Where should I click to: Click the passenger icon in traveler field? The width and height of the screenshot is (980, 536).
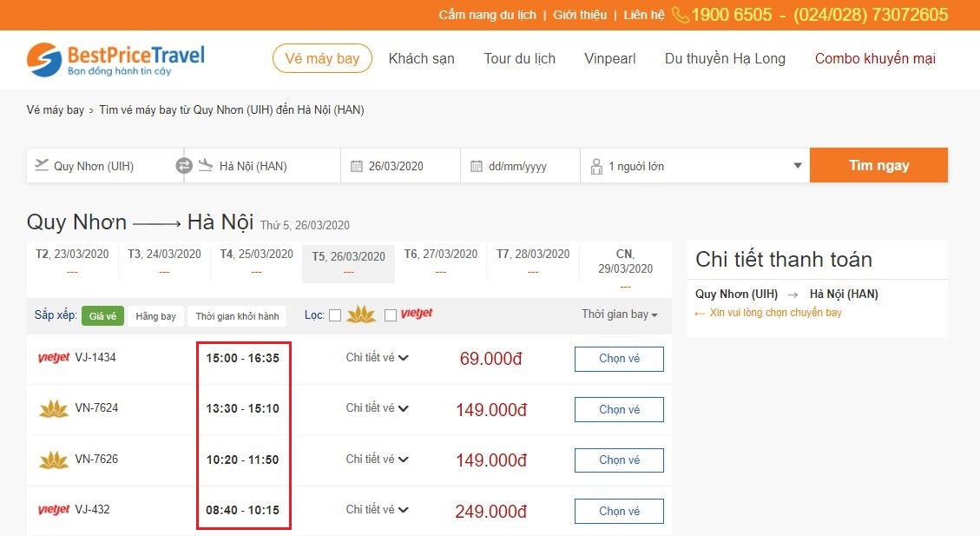(596, 167)
